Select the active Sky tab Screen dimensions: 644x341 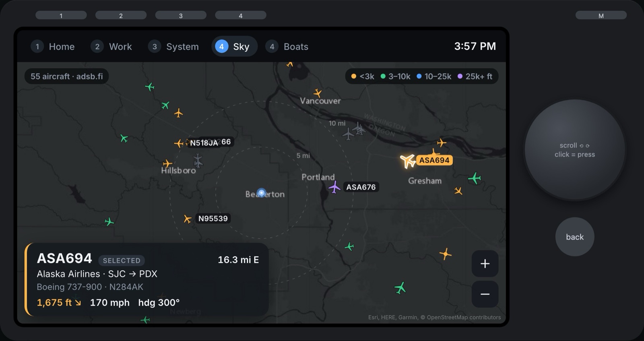(x=234, y=47)
